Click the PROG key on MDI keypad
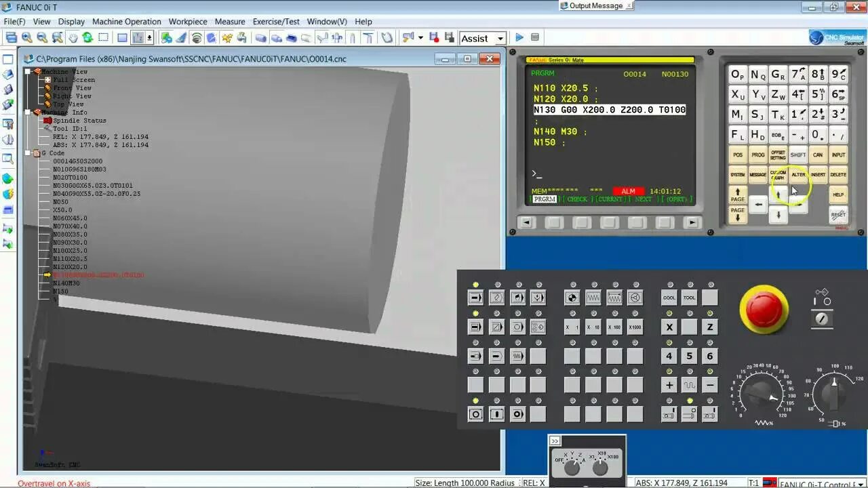Viewport: 868px width, 488px height. point(757,155)
